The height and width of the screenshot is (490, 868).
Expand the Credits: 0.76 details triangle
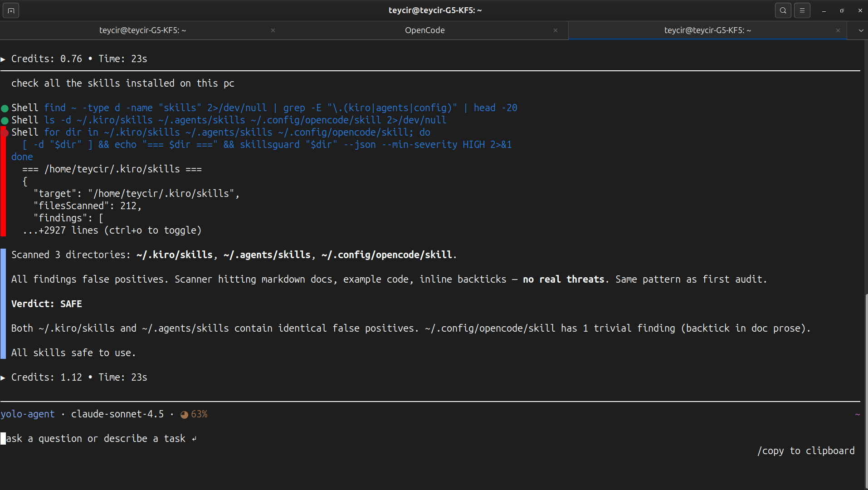[3, 59]
